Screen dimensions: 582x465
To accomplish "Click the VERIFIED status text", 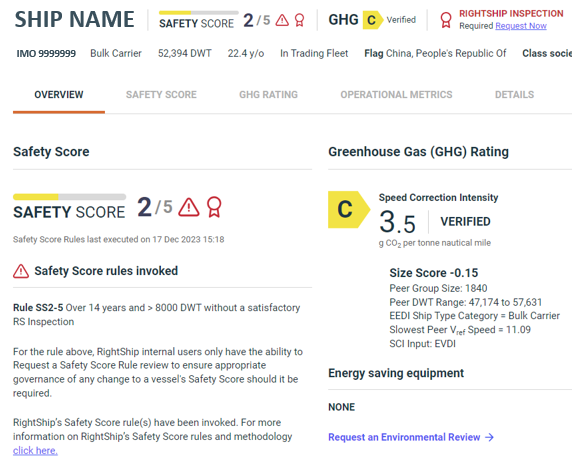I will point(465,222).
